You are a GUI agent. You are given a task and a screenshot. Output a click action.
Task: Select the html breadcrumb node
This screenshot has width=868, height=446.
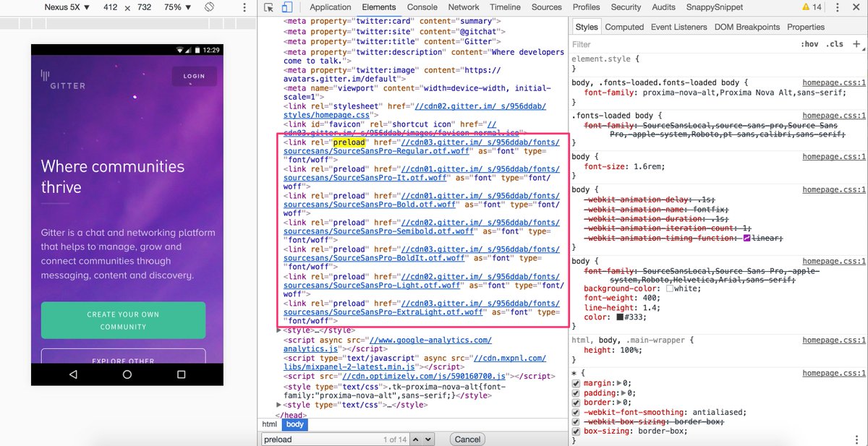[269, 424]
